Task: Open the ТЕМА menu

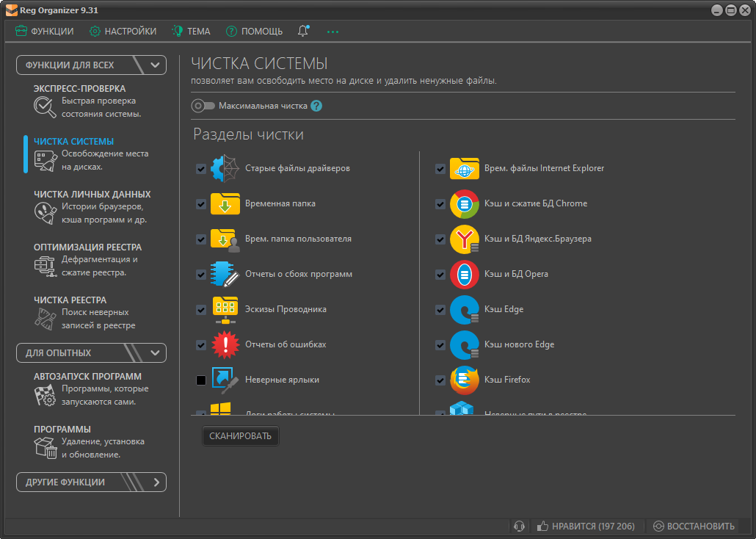Action: pos(191,31)
